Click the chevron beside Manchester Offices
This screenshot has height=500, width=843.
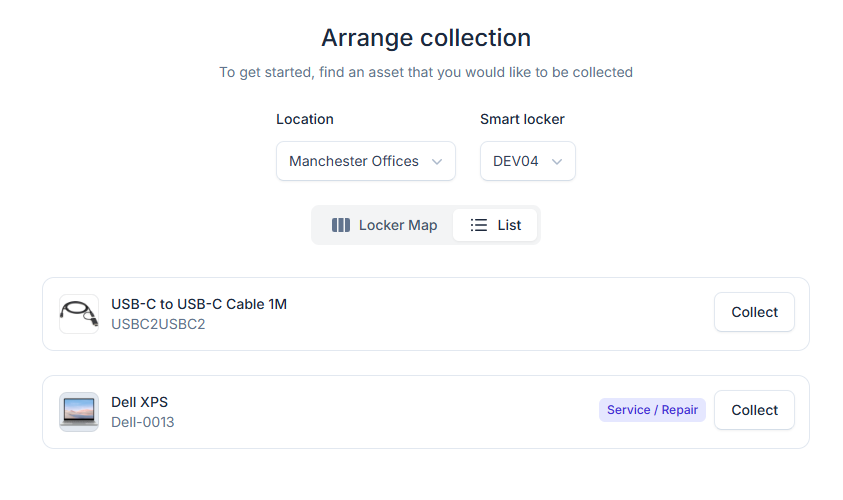click(x=437, y=161)
